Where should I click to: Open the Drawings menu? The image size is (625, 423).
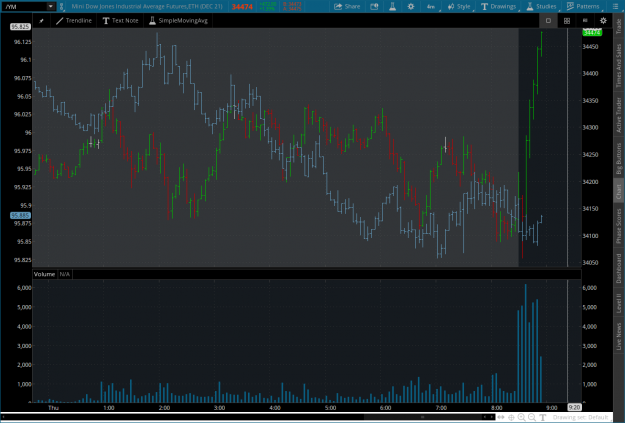tap(499, 6)
